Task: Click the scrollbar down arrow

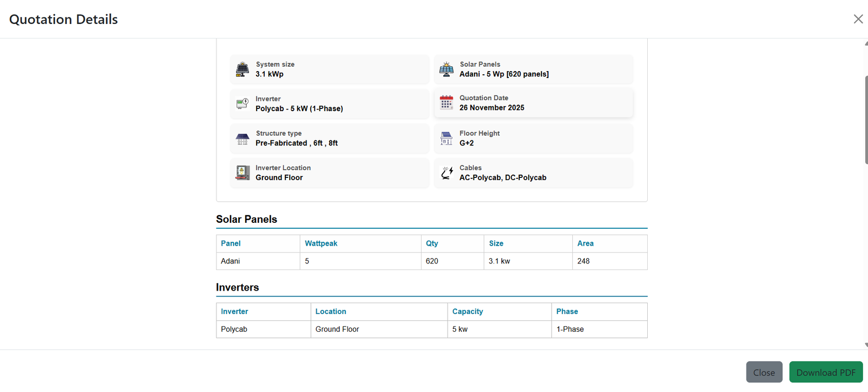Action: click(x=866, y=345)
